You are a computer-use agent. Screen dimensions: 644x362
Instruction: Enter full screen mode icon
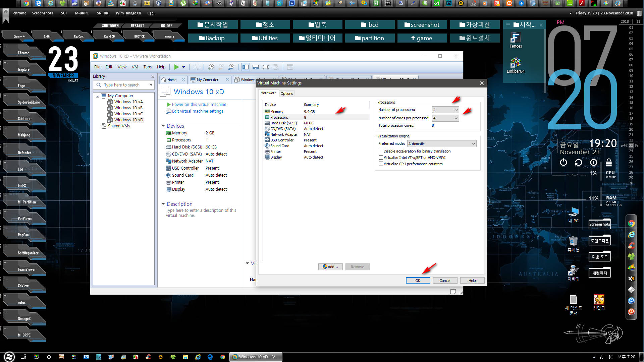point(266,67)
